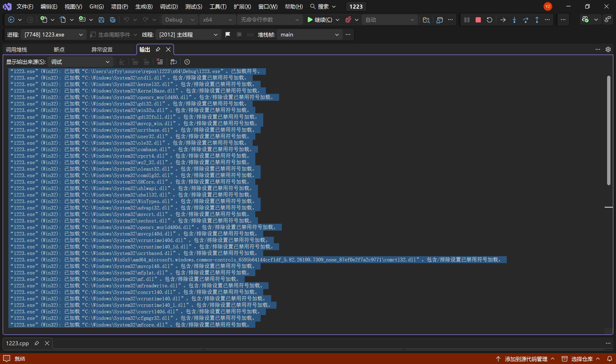Clear all output in the panel

coord(160,62)
